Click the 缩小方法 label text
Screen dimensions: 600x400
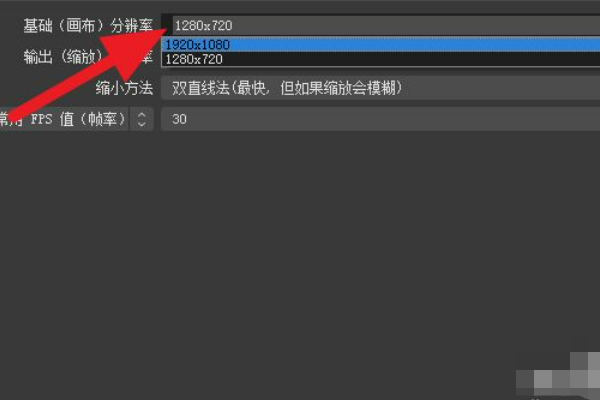(124, 88)
